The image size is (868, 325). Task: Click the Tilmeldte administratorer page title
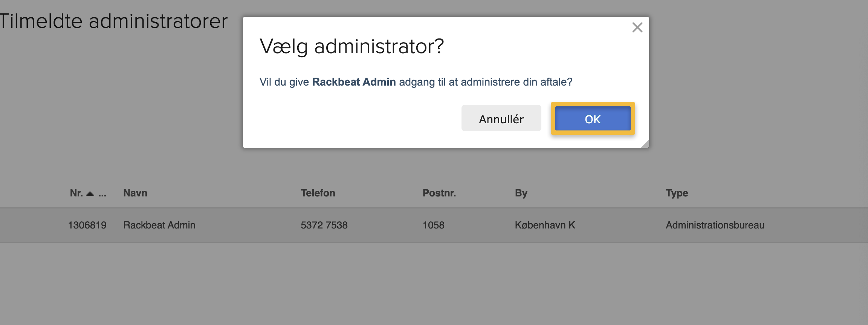click(x=113, y=21)
